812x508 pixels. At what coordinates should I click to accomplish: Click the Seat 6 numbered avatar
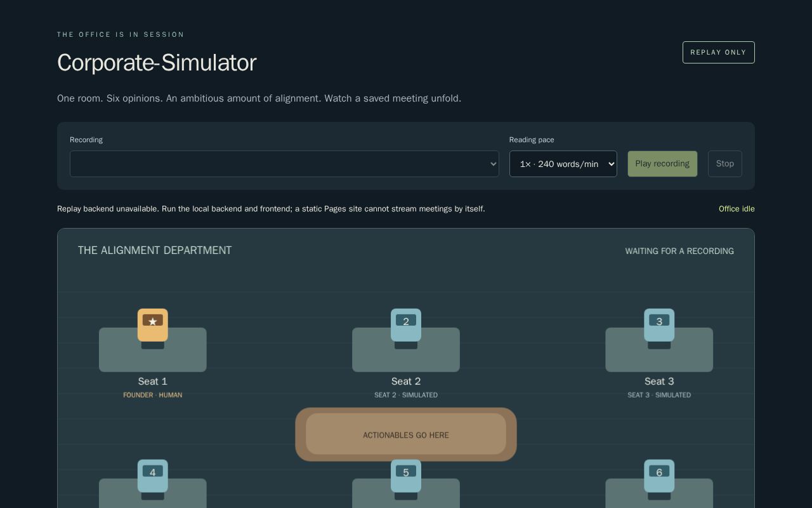(x=659, y=476)
